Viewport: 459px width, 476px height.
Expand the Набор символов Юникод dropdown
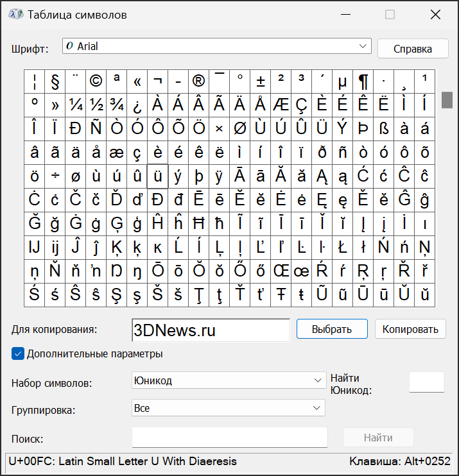(228, 380)
